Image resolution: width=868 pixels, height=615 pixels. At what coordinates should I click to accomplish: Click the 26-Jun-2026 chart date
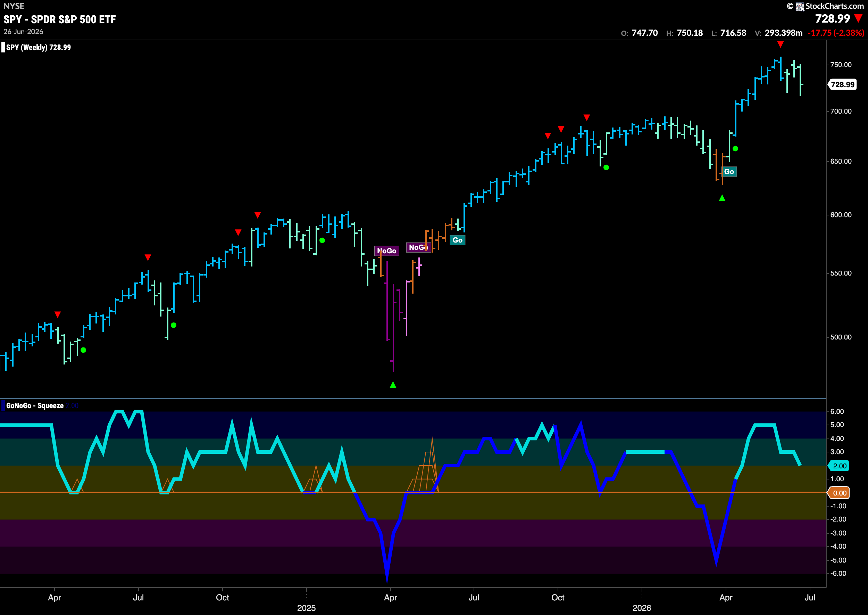[x=24, y=32]
